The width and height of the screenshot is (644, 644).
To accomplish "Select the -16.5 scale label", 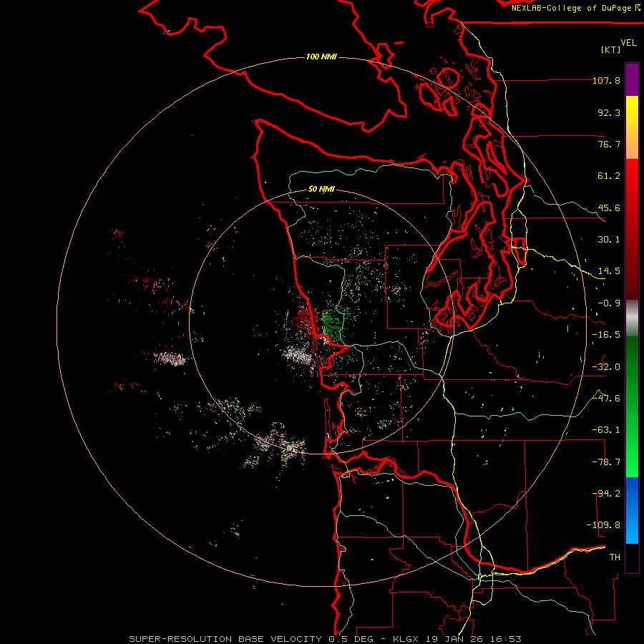I will click(606, 335).
